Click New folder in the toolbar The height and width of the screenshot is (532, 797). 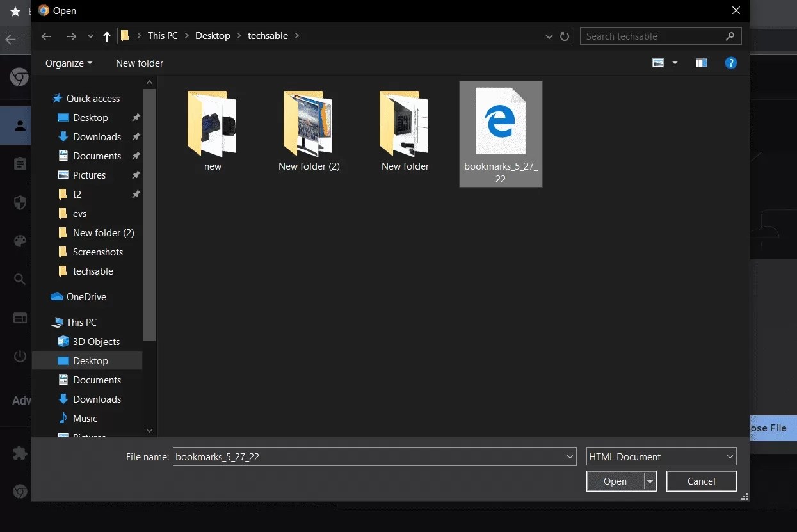[x=139, y=63]
